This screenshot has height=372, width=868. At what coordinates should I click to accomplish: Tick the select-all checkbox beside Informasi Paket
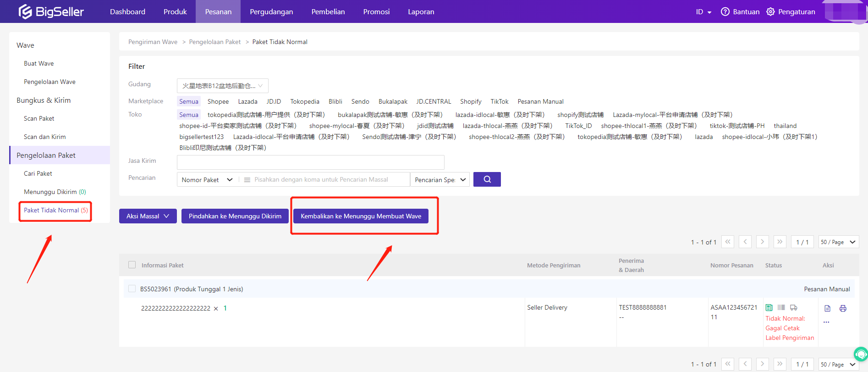click(132, 265)
